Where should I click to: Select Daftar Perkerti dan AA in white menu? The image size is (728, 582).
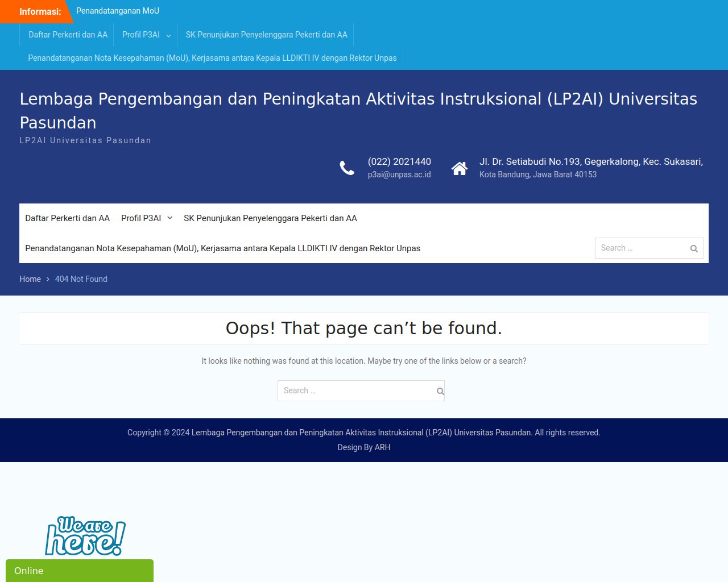click(67, 218)
